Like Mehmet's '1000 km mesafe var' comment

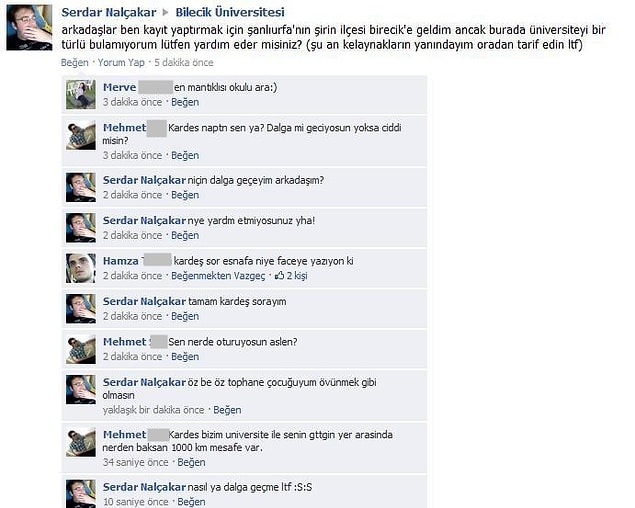191,462
